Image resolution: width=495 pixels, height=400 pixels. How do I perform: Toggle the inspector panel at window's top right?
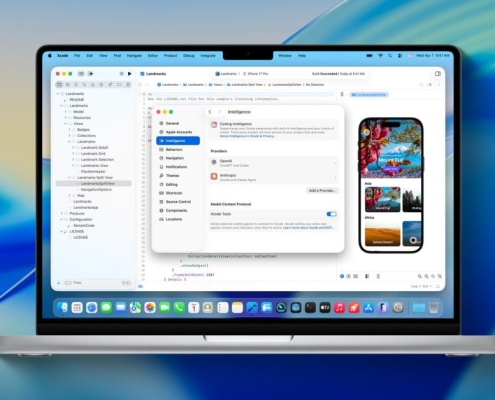click(438, 74)
